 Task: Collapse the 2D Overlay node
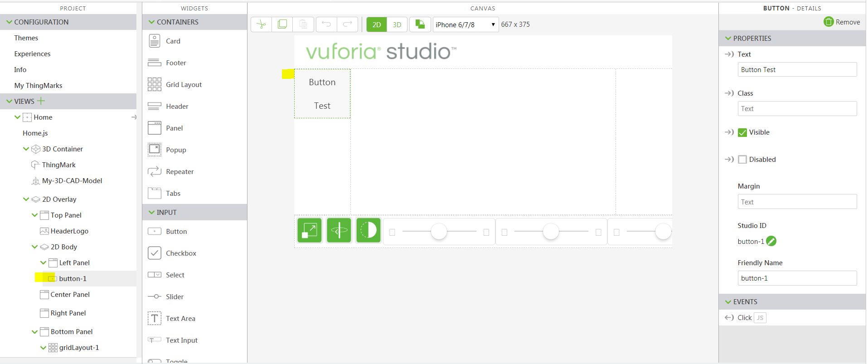[x=26, y=199]
